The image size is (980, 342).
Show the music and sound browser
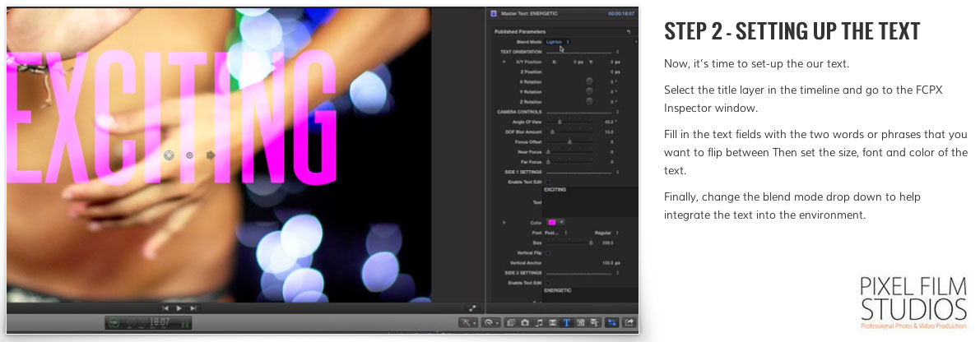(540, 322)
